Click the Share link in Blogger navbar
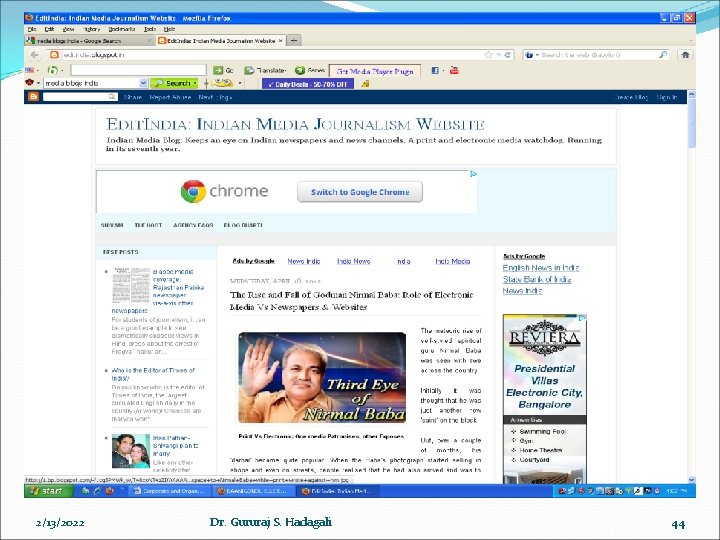 coord(133,97)
